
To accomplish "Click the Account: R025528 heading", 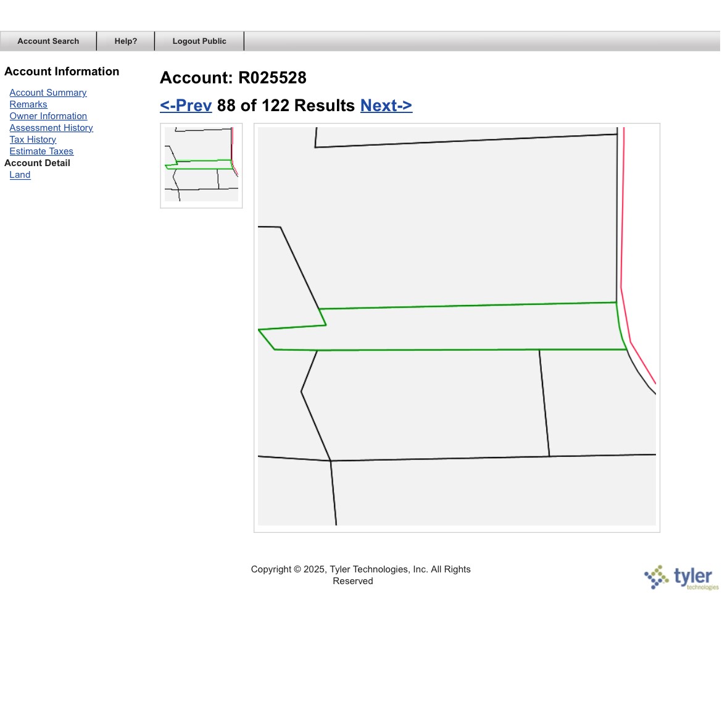I will point(233,78).
